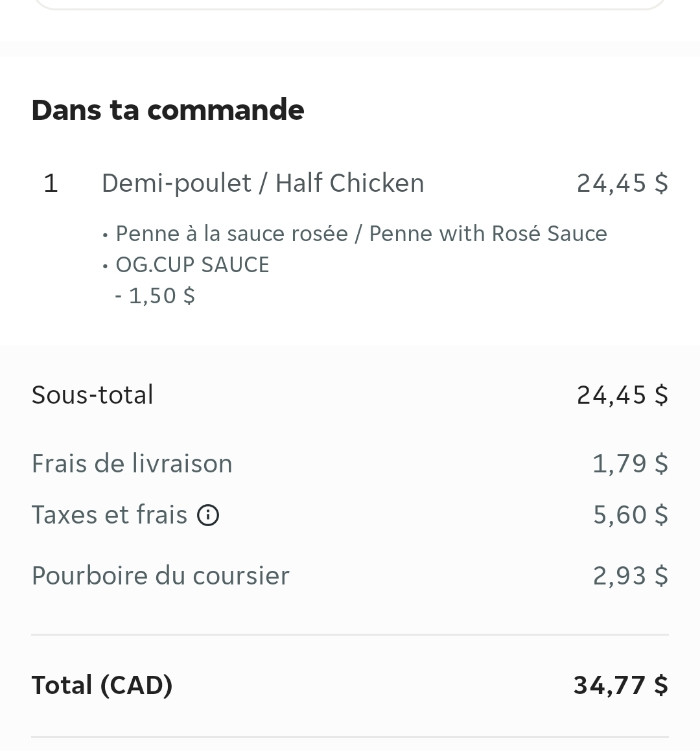Screen dimensions: 700x751
Task: Tap the rounded card edge above the order section
Action: (350, 8)
